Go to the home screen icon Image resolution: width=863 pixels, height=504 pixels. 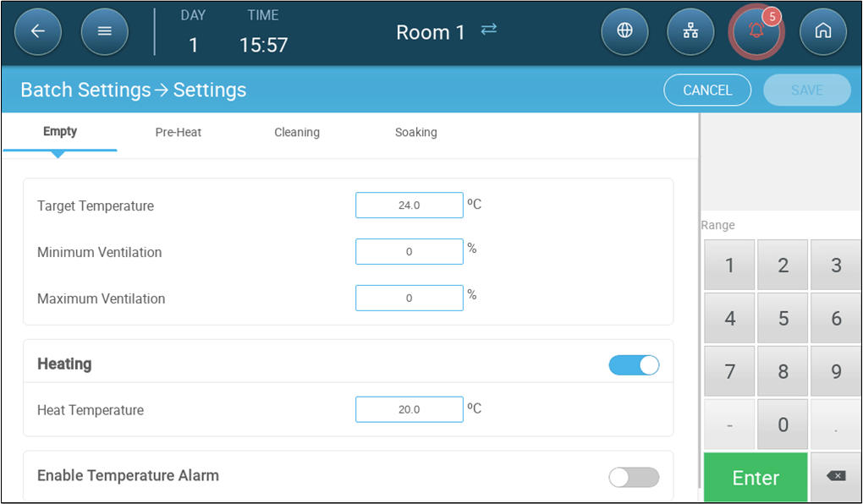822,31
